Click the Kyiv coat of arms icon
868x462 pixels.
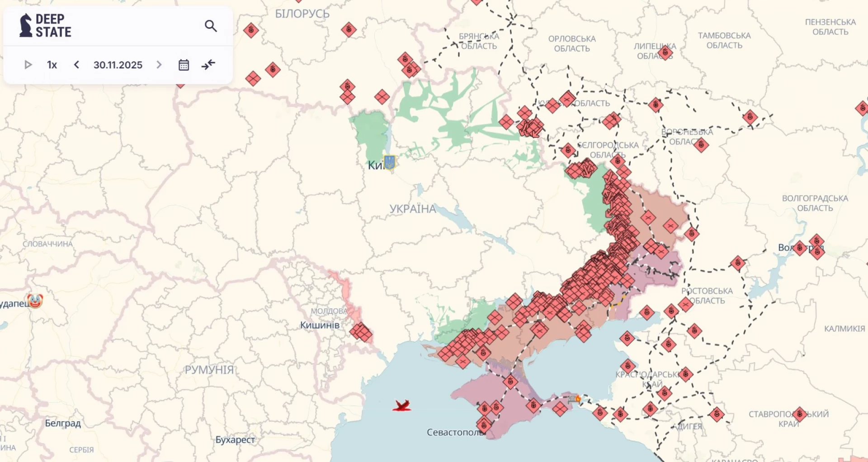click(x=389, y=162)
